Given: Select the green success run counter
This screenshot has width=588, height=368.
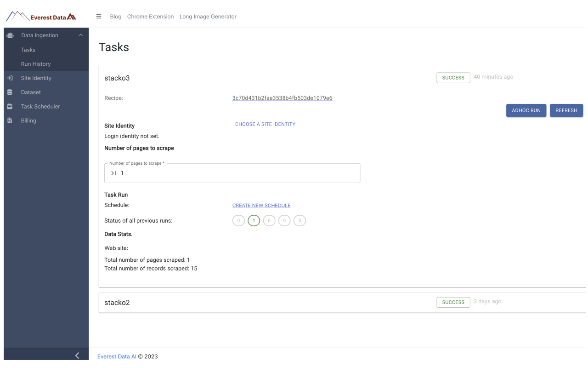Looking at the screenshot, I should [x=254, y=220].
